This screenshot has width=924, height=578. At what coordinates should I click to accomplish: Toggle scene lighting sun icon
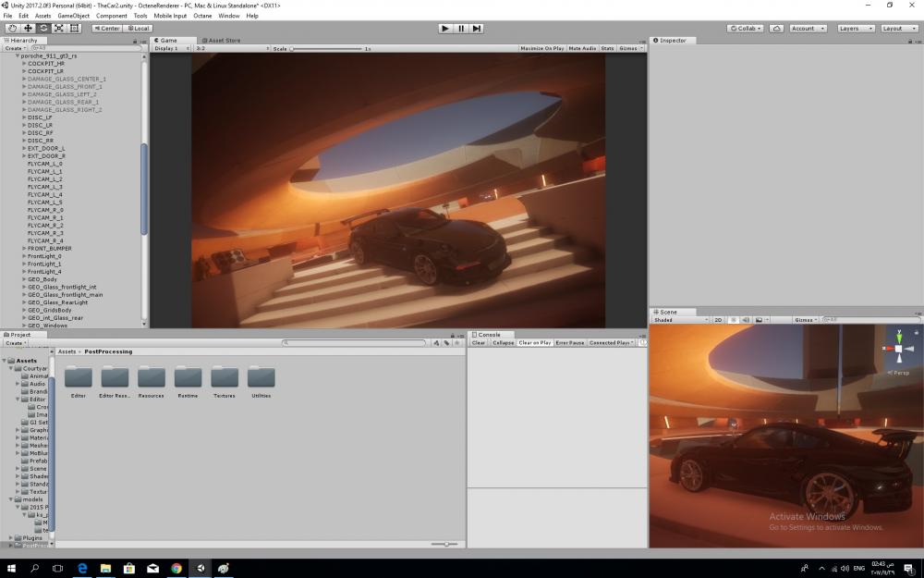[x=732, y=320]
